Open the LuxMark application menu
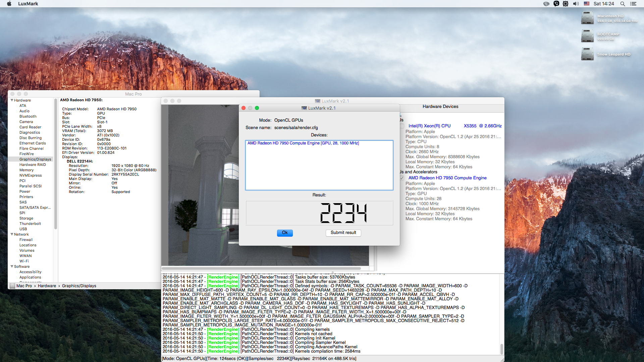The width and height of the screenshot is (644, 362). (28, 4)
